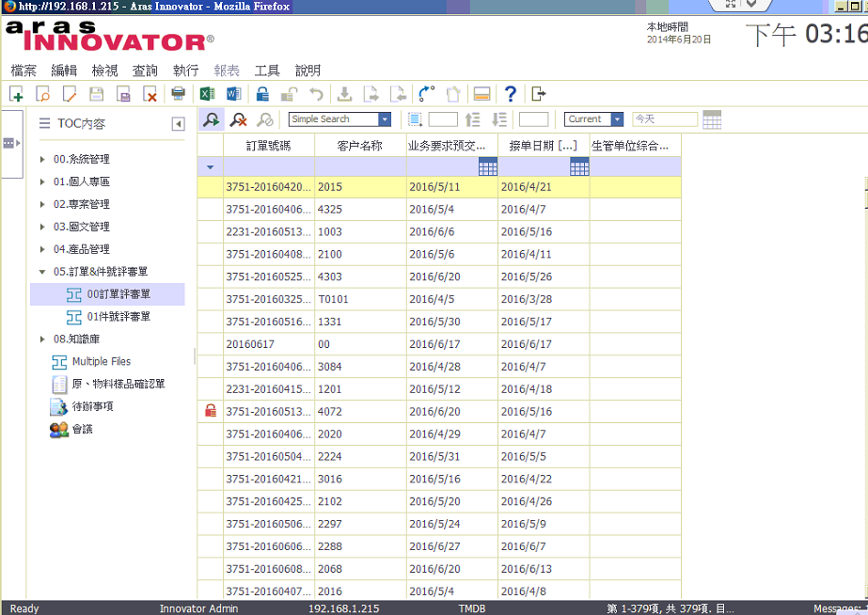Collapse the TOC panel with left-arrow button
868x615 pixels.
point(178,123)
